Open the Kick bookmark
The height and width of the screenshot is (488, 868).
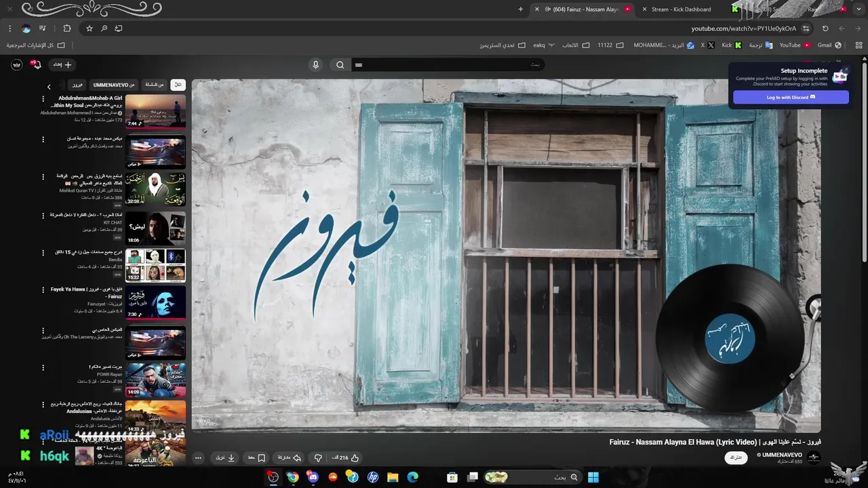[731, 45]
